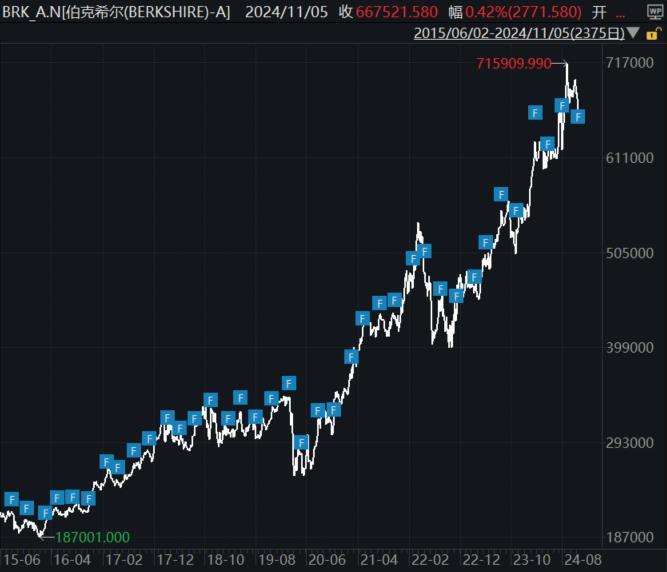Image resolution: width=667 pixels, height=572 pixels.
Task: Open the date range dropdown triangle
Action: click(x=633, y=34)
